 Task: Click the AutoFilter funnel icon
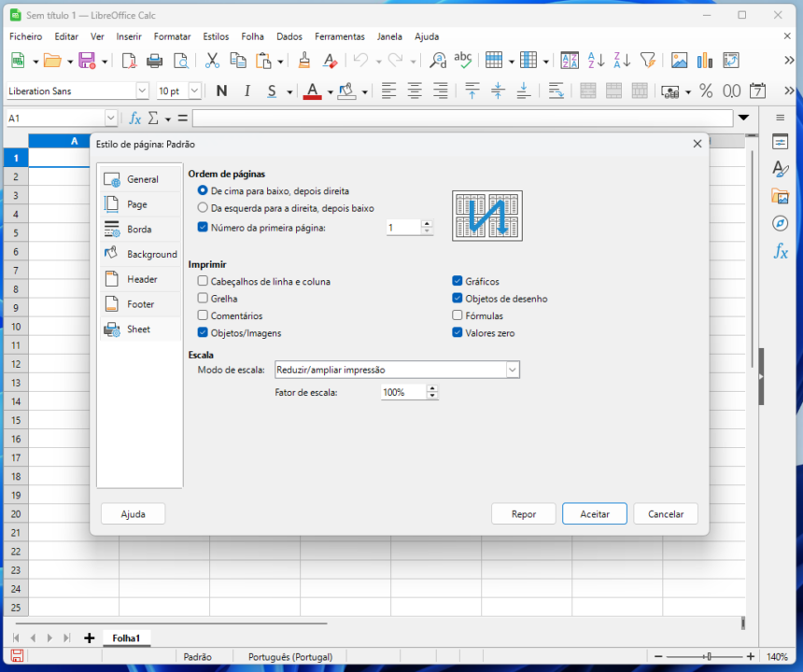pos(648,61)
